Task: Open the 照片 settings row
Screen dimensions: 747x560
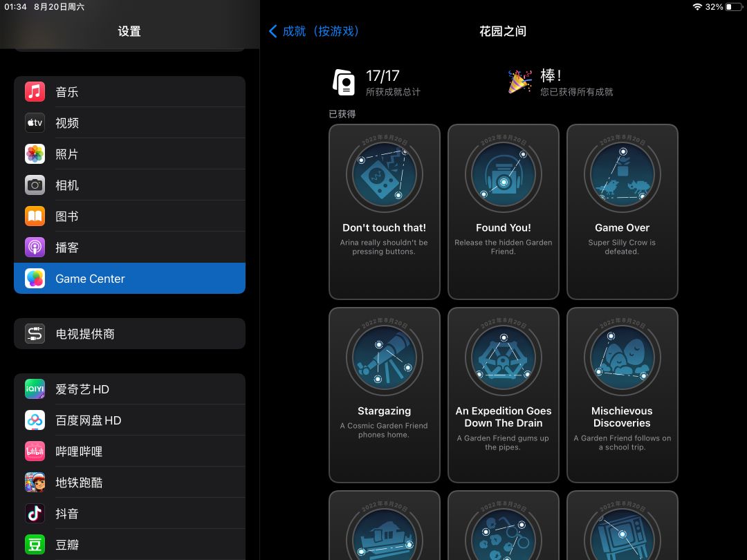Action: tap(129, 153)
